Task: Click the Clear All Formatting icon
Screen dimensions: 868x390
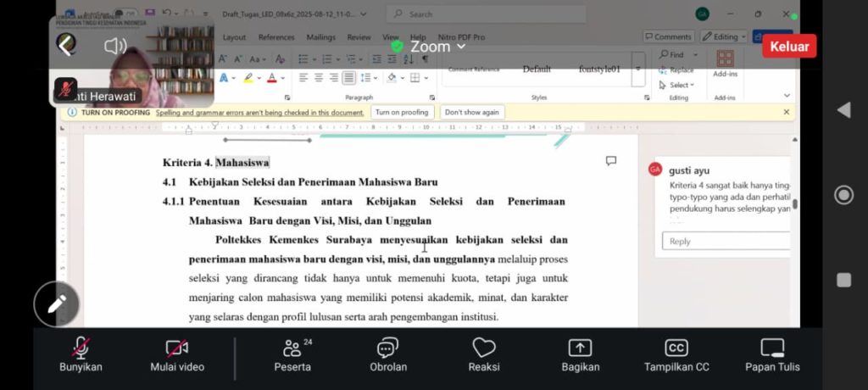Action: pos(280,58)
